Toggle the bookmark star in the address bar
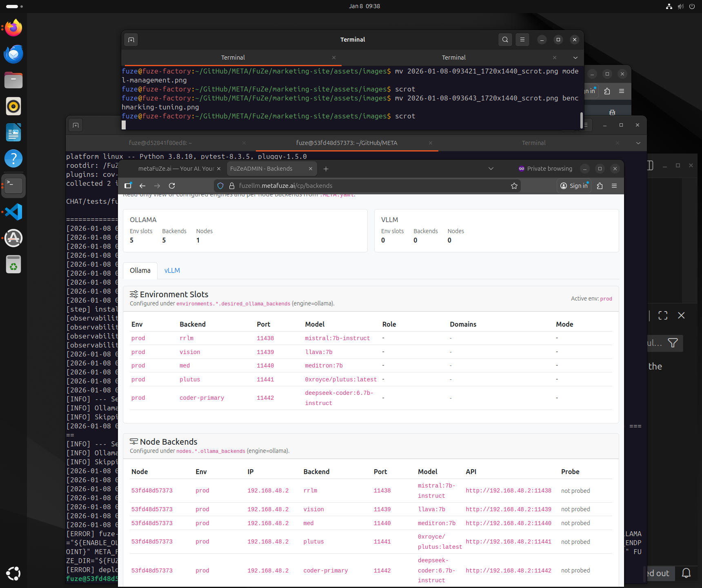The image size is (702, 588). [x=514, y=186]
